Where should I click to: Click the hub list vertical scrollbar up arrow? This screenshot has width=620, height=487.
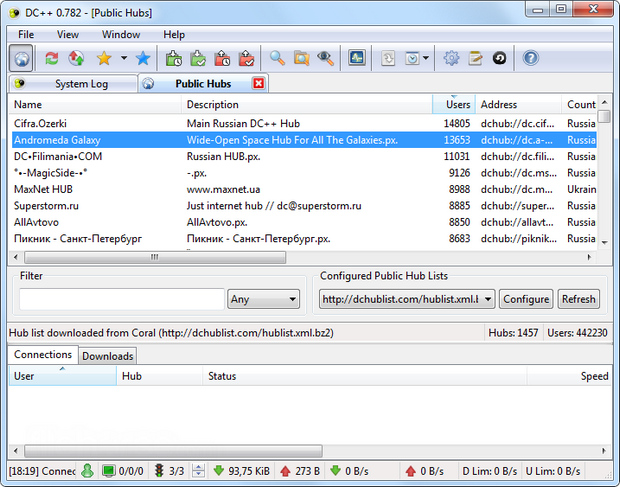[604, 102]
